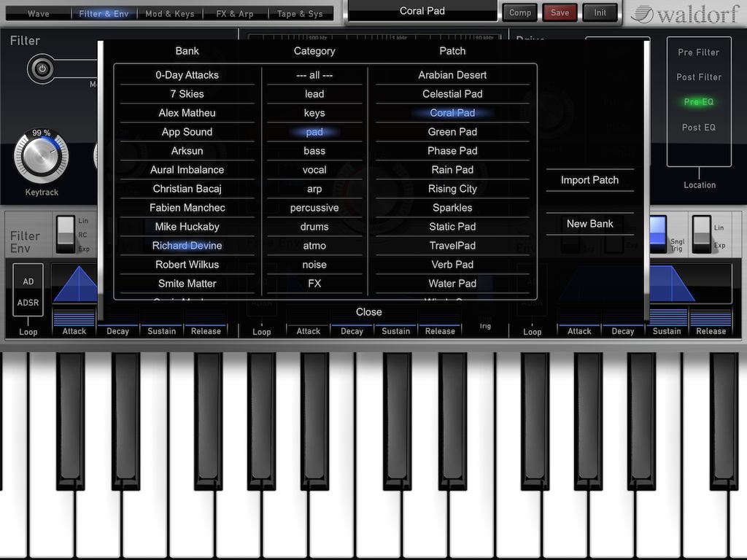The image size is (747, 560).
Task: Select Post Filter drive location
Action: (x=698, y=77)
